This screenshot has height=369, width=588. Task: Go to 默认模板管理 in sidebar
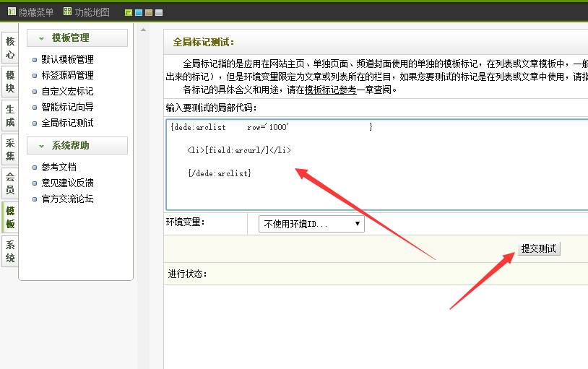point(67,60)
